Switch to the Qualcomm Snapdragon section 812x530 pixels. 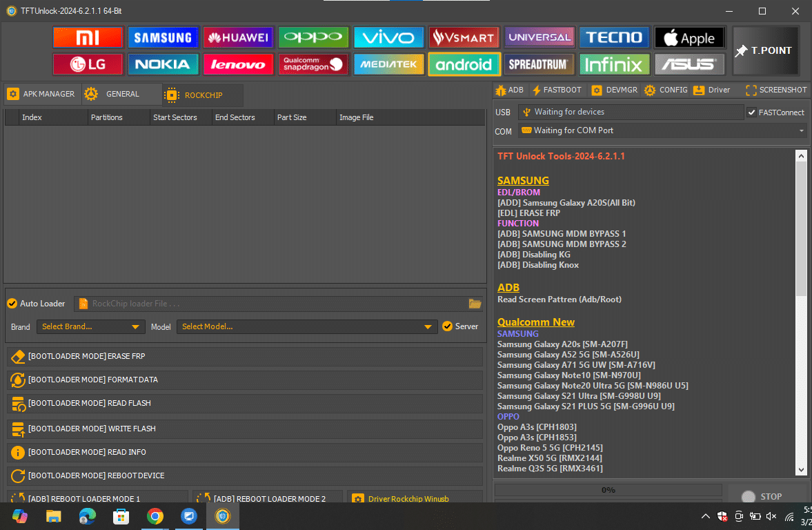pos(313,64)
